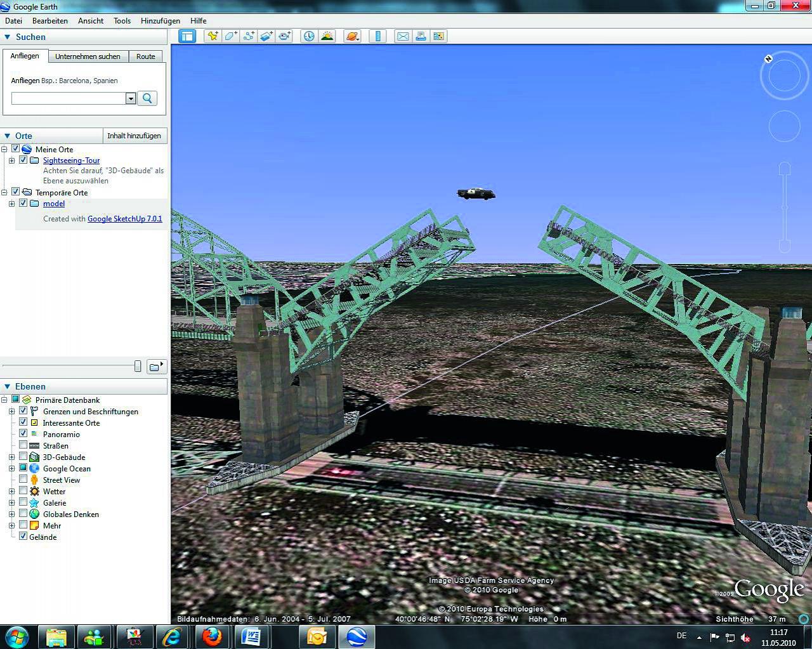Adjust the zoom slider in the 3D view

coord(785,208)
